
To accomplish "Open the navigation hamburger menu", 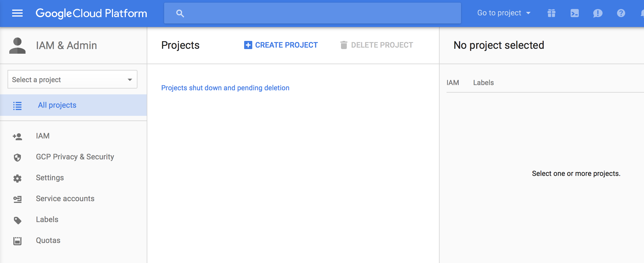I will coord(17,13).
